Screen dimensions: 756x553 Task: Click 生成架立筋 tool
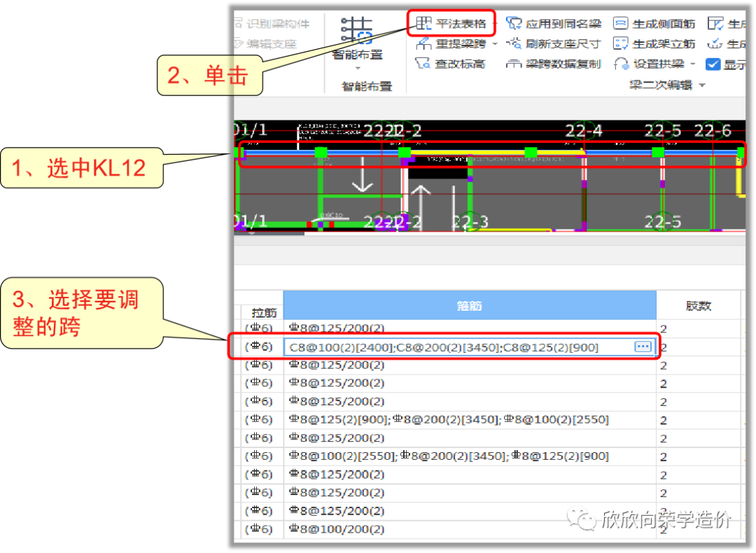[654, 44]
